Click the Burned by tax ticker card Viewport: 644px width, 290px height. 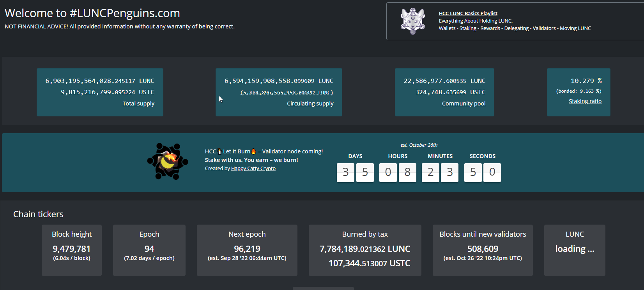pyautogui.click(x=365, y=250)
